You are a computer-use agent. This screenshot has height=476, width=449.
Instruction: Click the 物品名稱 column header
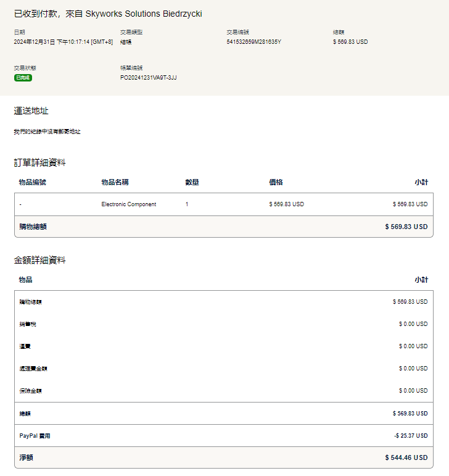(115, 182)
